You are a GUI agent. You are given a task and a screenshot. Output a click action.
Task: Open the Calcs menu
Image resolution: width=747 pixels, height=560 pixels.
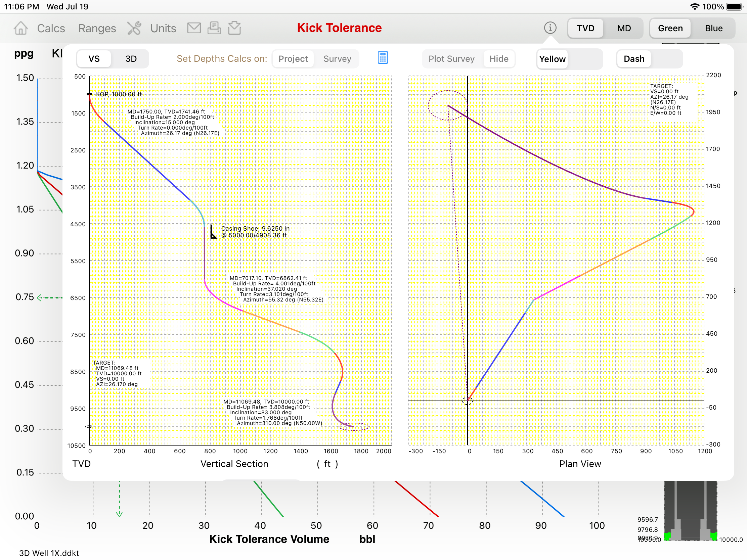[51, 28]
